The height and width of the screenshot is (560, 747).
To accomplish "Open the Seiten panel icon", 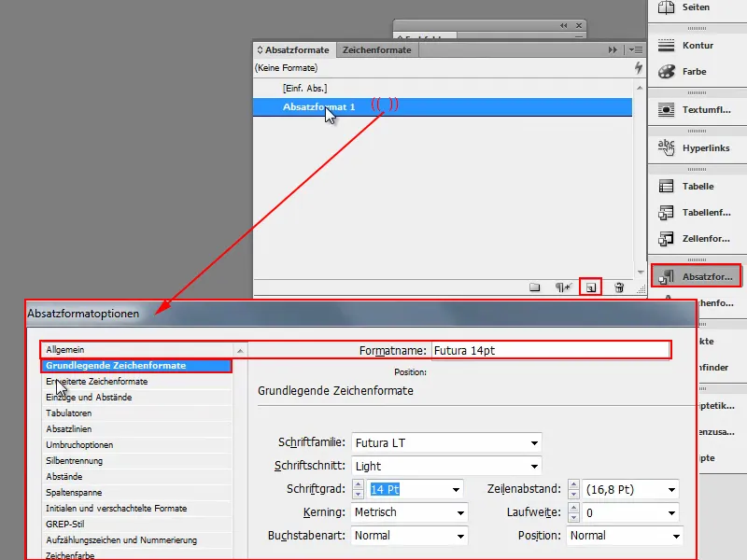I will click(666, 7).
